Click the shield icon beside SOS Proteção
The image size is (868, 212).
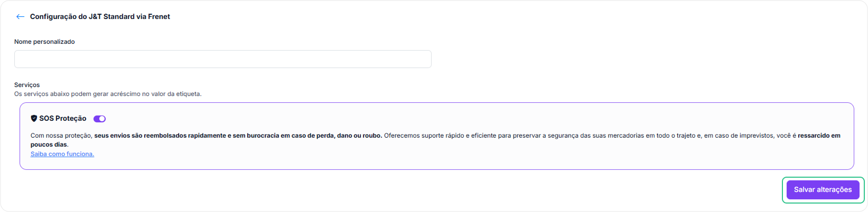tap(34, 119)
